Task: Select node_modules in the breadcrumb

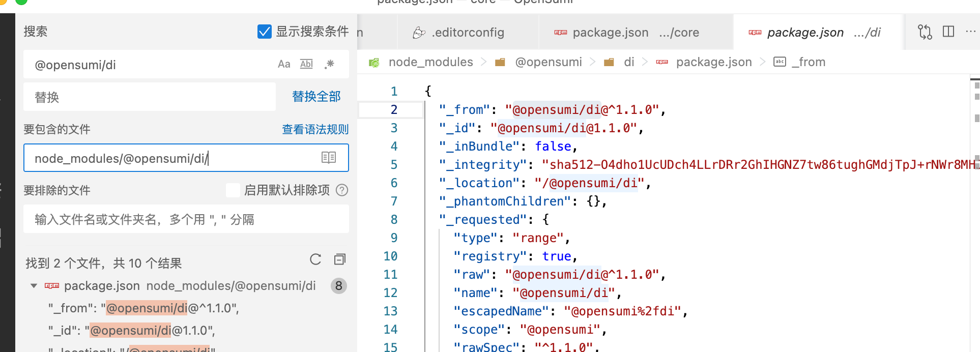Action: click(x=430, y=62)
